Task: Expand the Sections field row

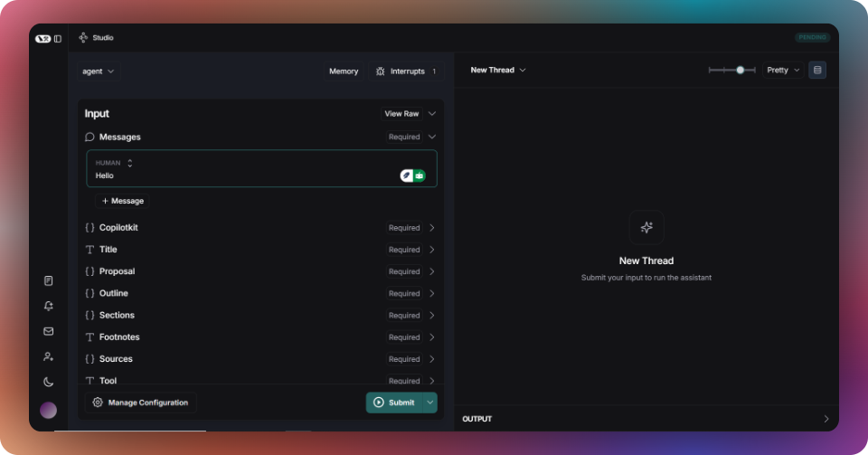Action: coord(260,315)
